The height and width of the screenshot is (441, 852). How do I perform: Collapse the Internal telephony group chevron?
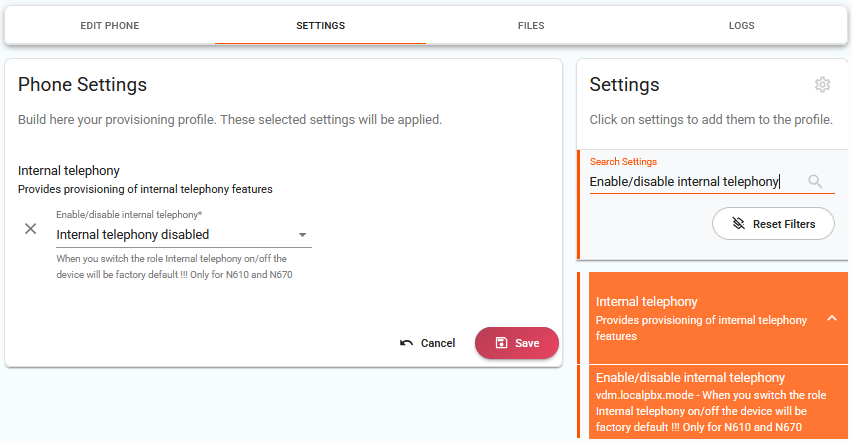click(x=831, y=318)
